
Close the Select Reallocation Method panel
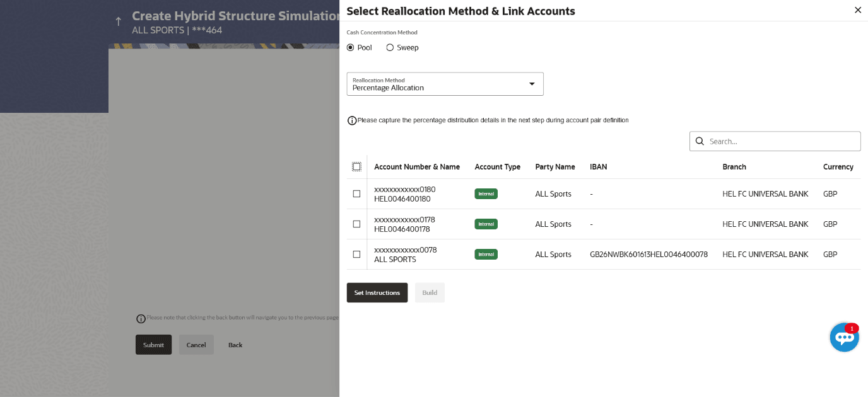coord(857,10)
